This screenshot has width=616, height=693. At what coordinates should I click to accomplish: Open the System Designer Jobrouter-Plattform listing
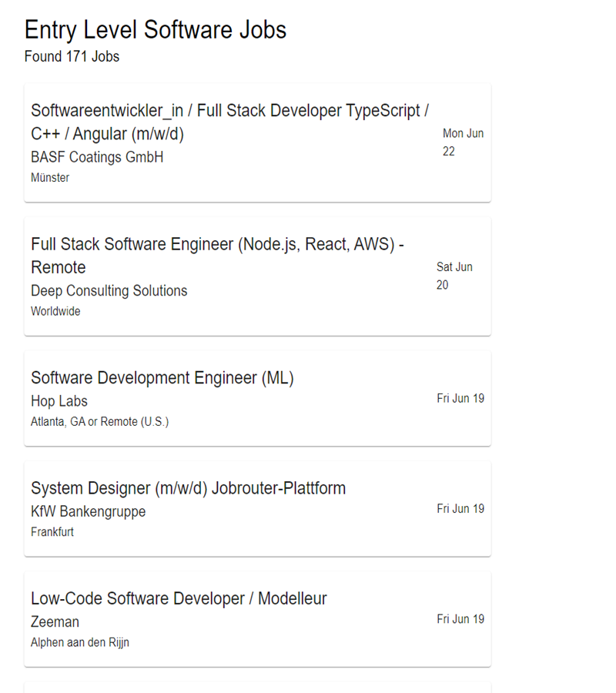coord(188,487)
